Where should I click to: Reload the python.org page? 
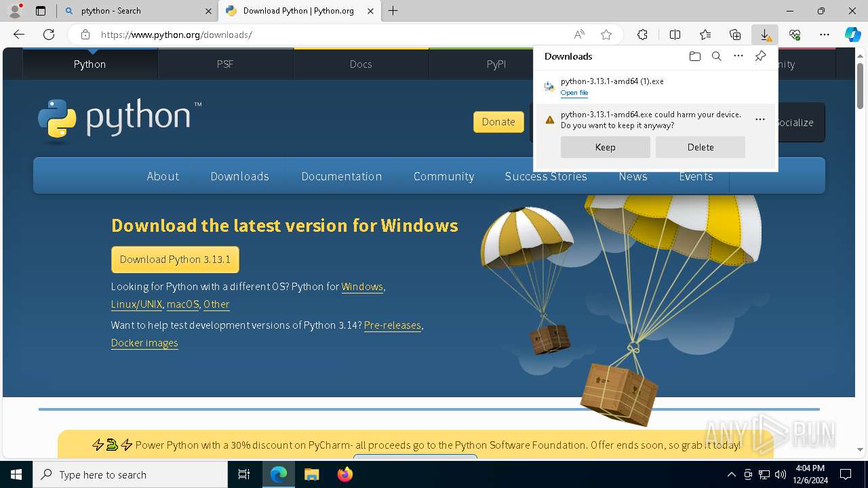tap(49, 35)
